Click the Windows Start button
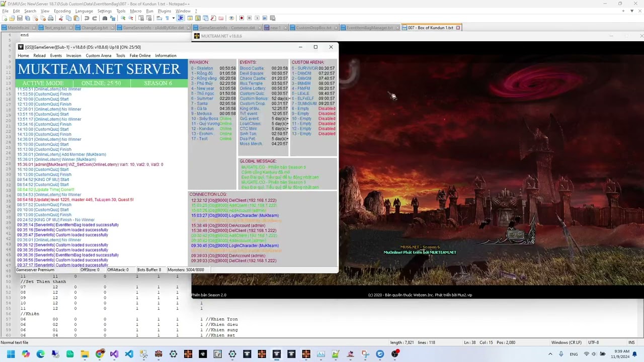The image size is (644, 362). pos(11,354)
